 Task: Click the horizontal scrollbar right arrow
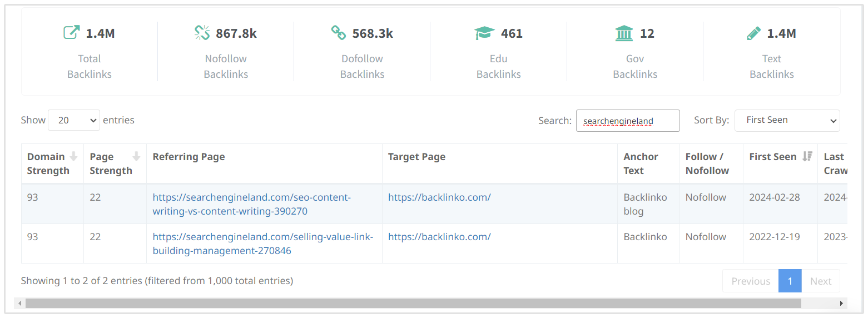point(842,303)
